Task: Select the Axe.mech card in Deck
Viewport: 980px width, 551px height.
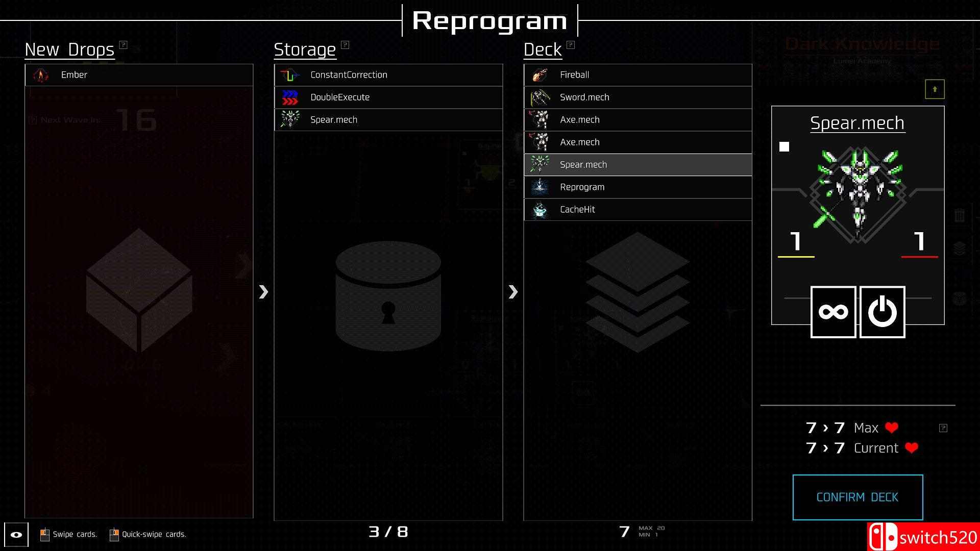Action: (x=638, y=119)
